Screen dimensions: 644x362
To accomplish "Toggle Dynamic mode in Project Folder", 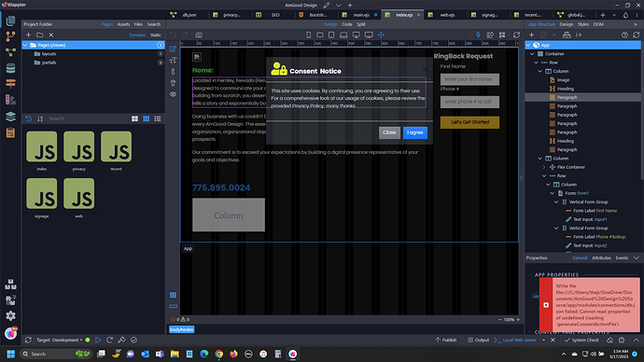I will (137, 35).
